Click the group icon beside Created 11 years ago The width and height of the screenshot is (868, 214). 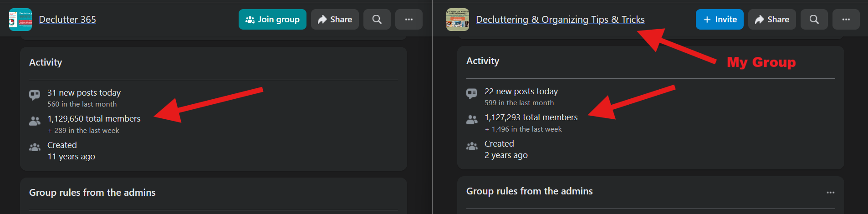(x=35, y=148)
